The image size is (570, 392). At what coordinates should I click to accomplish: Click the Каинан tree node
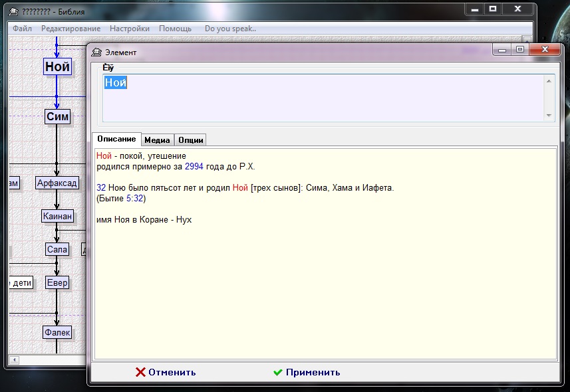pyautogui.click(x=57, y=216)
